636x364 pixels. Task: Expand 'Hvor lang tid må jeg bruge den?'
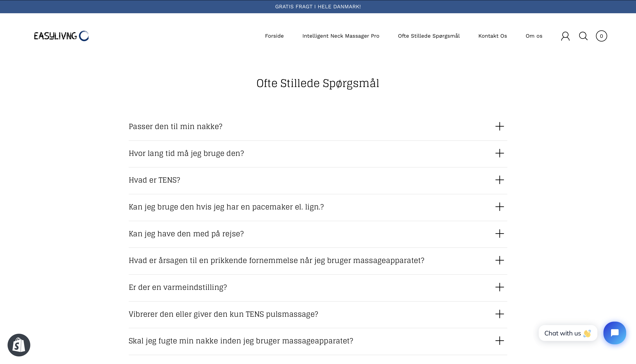[x=186, y=153]
